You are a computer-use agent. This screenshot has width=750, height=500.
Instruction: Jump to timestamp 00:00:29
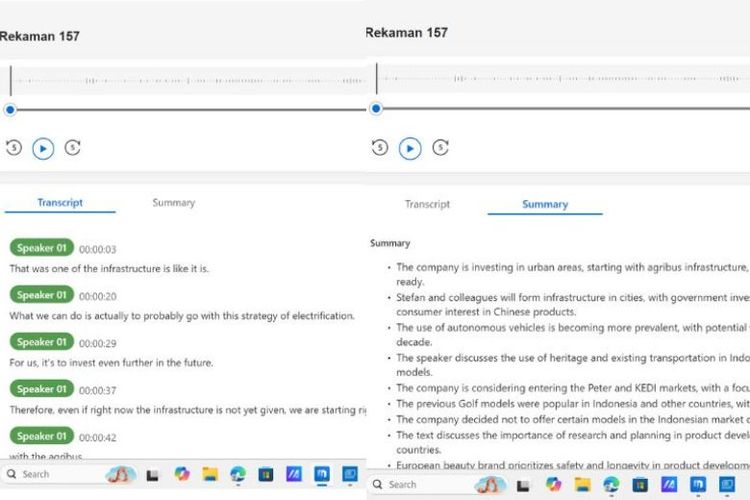coord(98,343)
